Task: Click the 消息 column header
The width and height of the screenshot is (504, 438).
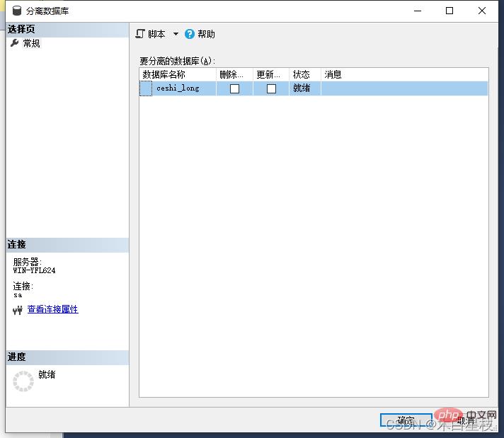Action: point(404,74)
